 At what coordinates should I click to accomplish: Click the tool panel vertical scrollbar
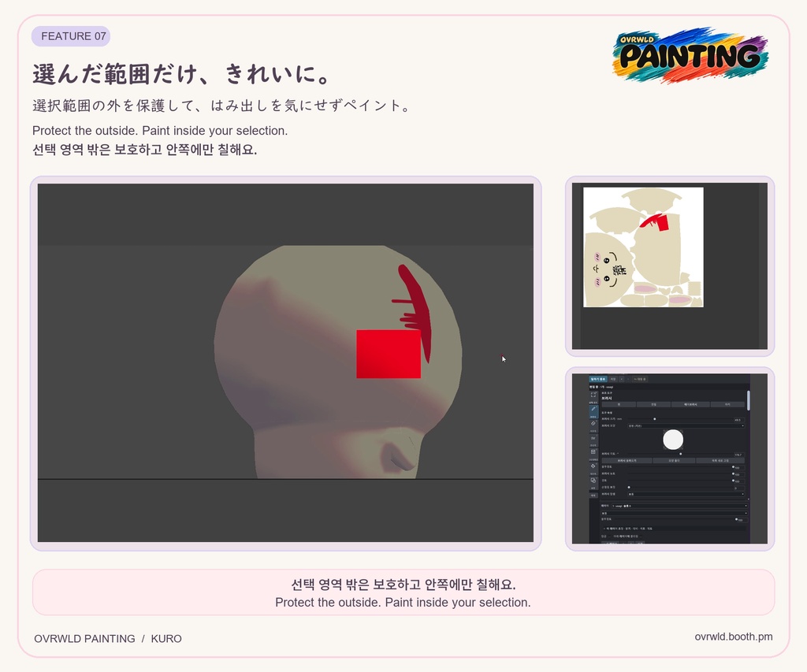[x=749, y=400]
